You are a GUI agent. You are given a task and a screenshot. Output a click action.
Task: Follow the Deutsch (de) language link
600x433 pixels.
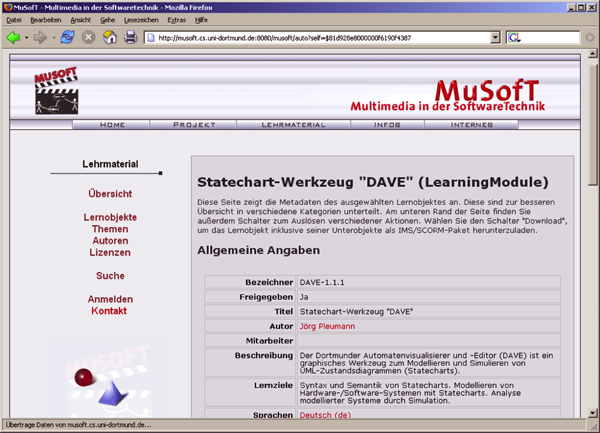pyautogui.click(x=325, y=415)
